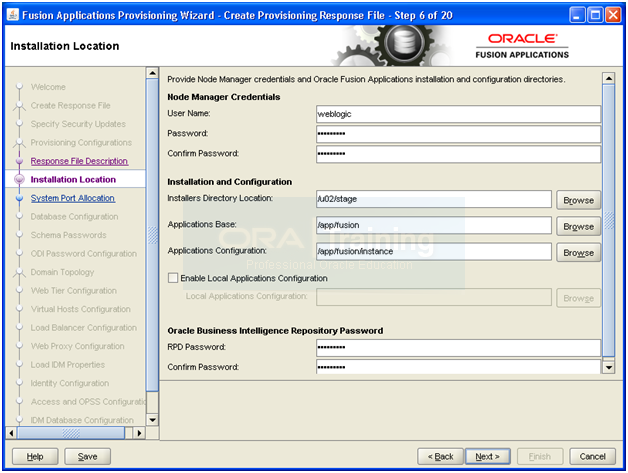Minimize the wizard window
Screen dimensions: 628x473
tap(577, 15)
